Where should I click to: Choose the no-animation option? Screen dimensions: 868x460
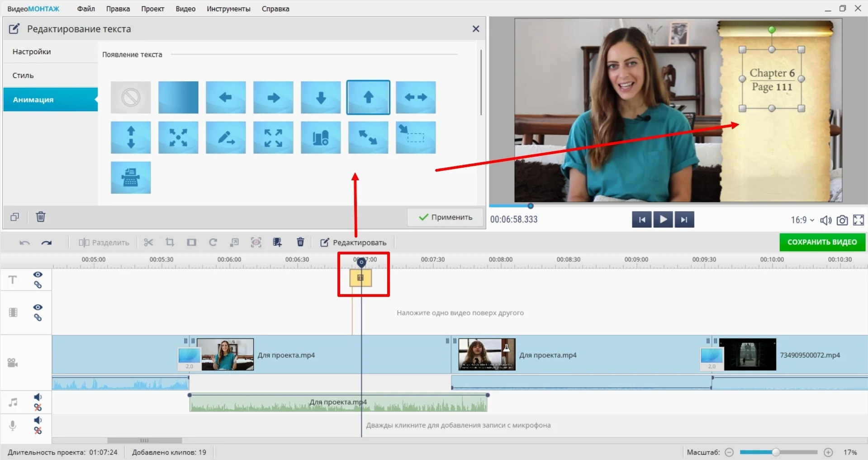coord(131,98)
